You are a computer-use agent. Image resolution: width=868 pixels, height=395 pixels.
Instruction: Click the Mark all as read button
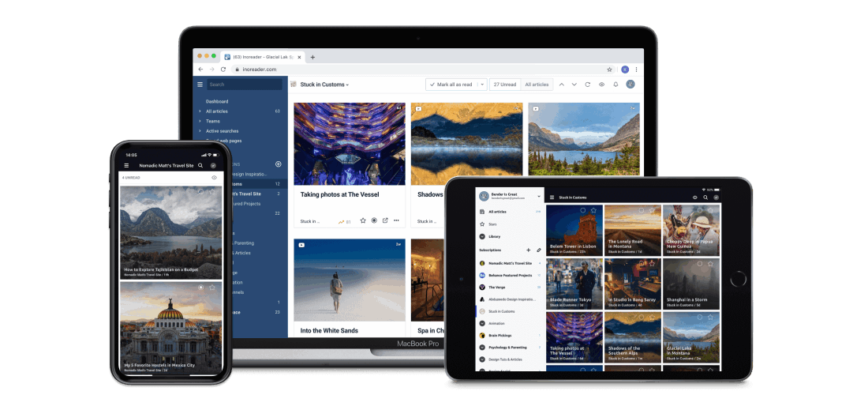(450, 85)
